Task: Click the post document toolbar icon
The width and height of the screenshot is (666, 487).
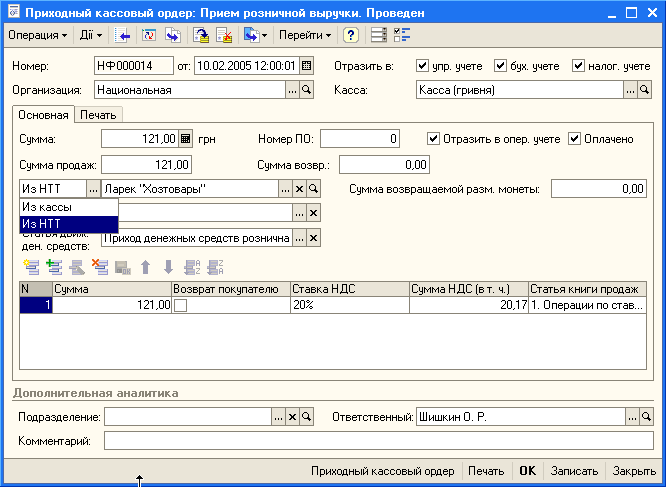Action: [x=201, y=35]
